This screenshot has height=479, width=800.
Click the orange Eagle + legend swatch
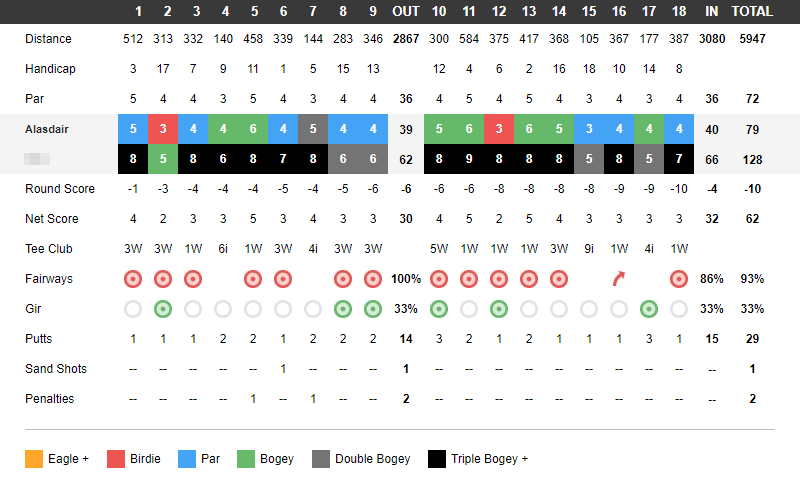tap(34, 459)
